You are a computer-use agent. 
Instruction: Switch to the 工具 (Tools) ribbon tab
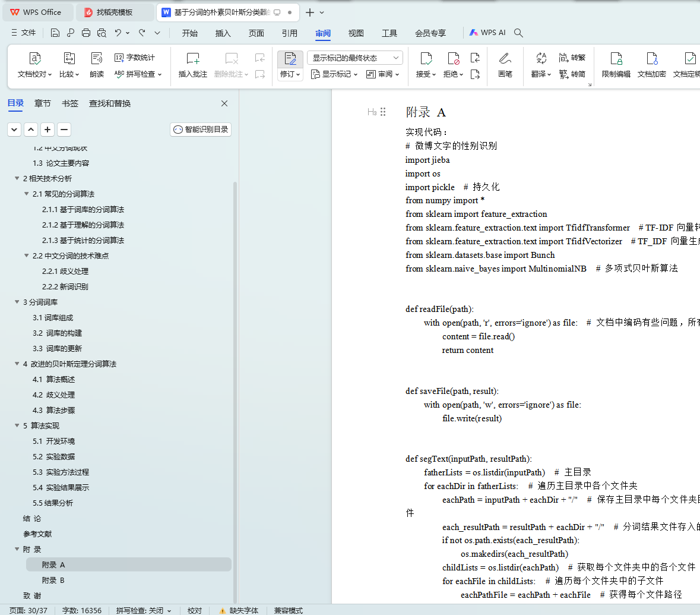pyautogui.click(x=389, y=33)
